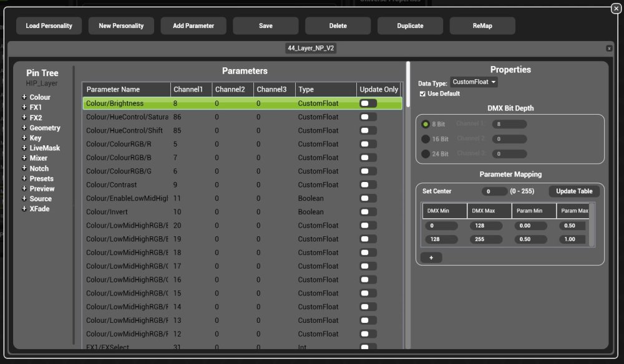Expand the Key pin tree node
This screenshot has width=624, height=364.
24,138
